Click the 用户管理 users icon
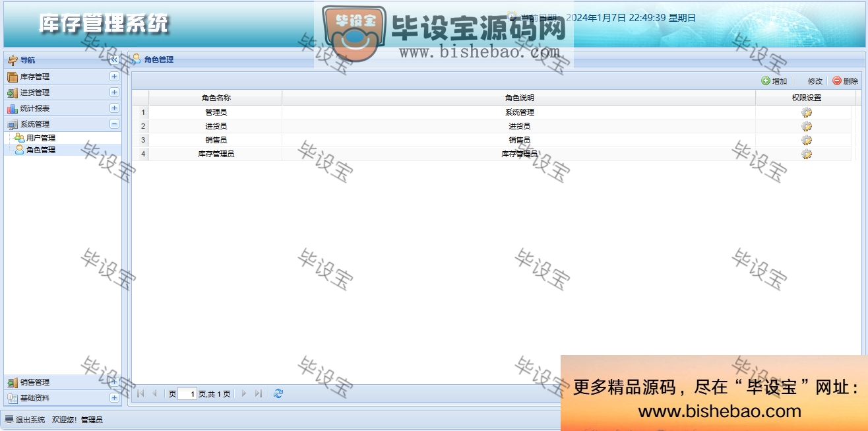 click(x=20, y=138)
